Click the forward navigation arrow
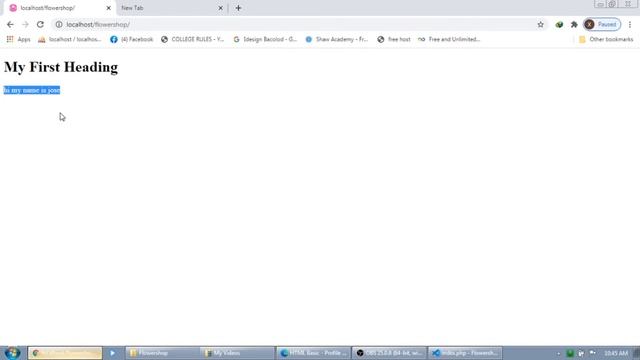 pyautogui.click(x=25, y=24)
